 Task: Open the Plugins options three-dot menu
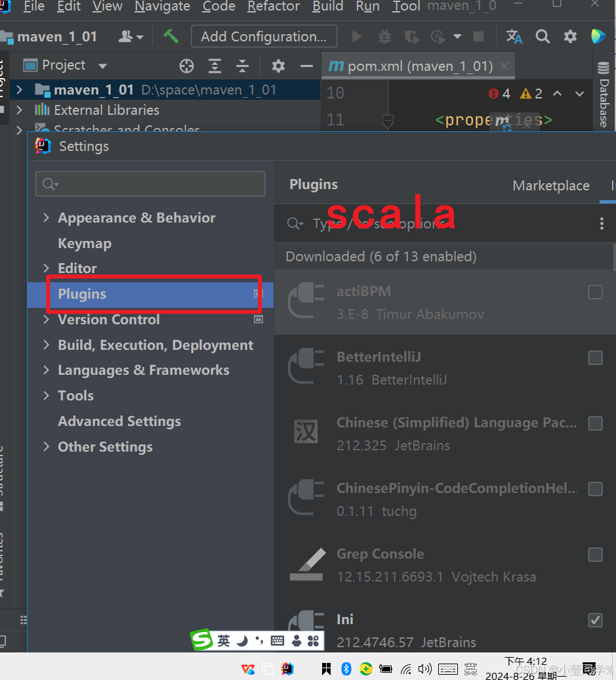pyautogui.click(x=602, y=223)
